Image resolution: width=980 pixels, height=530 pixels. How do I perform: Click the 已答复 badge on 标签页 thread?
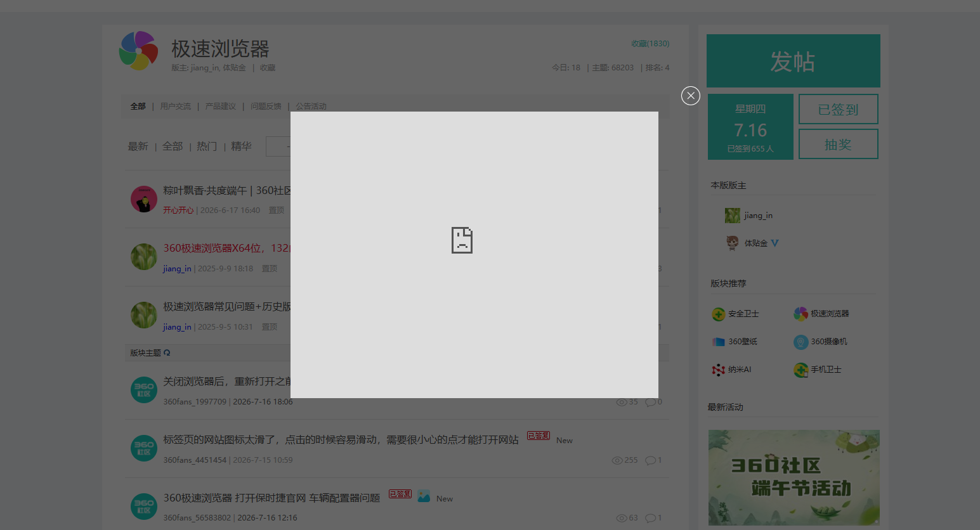tap(539, 436)
